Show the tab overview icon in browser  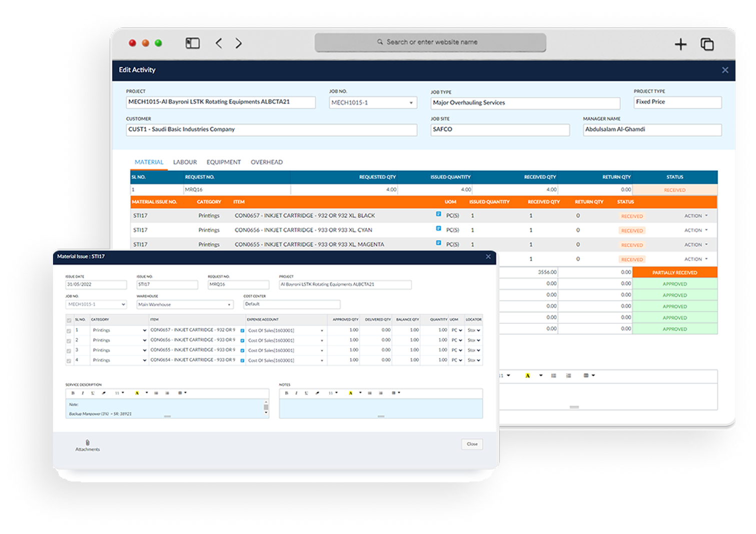(707, 45)
